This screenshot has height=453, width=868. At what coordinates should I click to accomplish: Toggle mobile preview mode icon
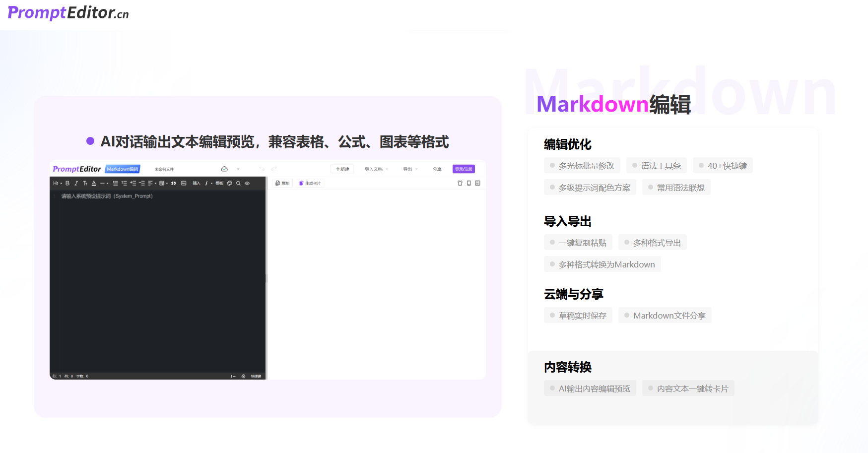pos(469,183)
